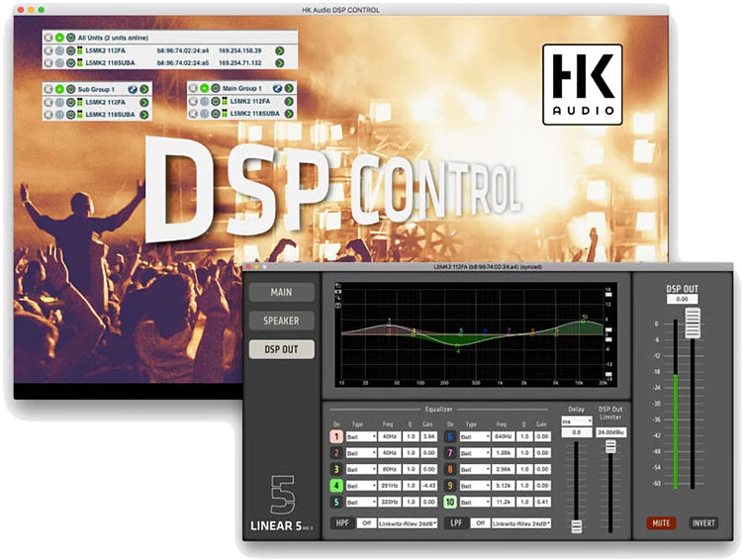Screen dimensions: 742x560
Task: Open LSMK2 118SUBA arrow icon in Main Group 1
Action: click(289, 114)
